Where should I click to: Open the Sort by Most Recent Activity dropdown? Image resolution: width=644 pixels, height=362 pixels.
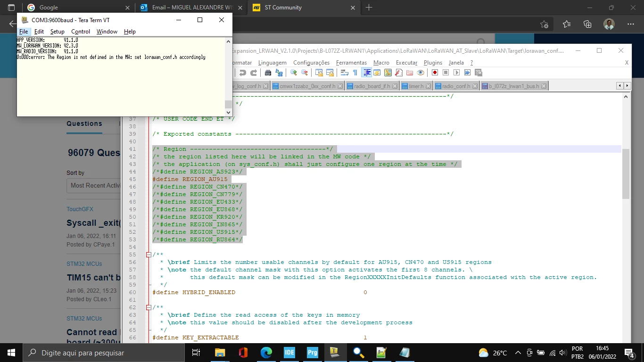pos(93,185)
